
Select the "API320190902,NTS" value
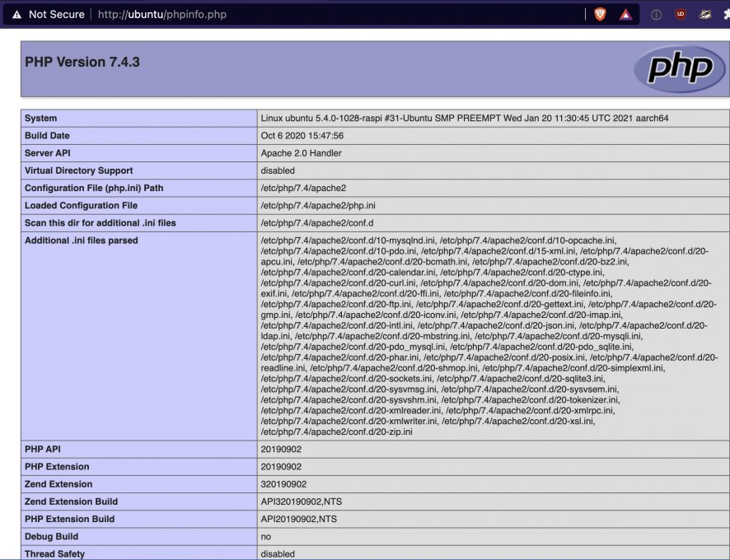(x=302, y=502)
